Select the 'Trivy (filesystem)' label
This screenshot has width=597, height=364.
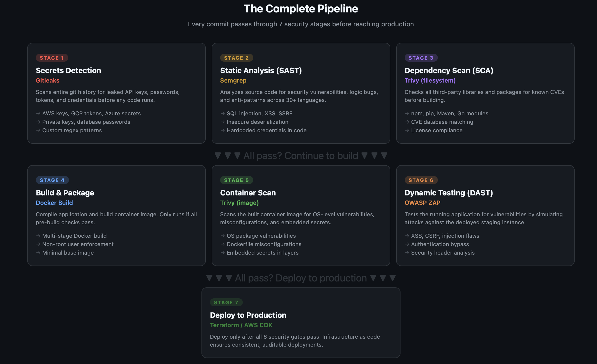click(430, 80)
